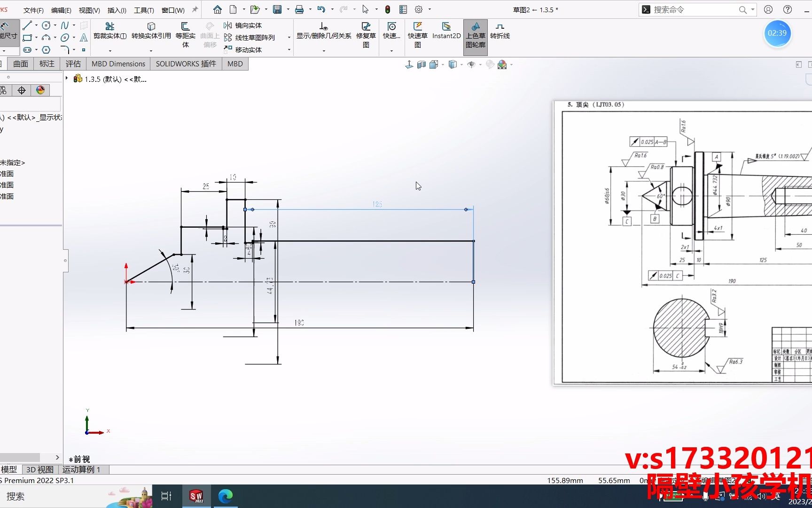Open the 插入(I) menu
This screenshot has height=508, width=812.
tap(116, 9)
